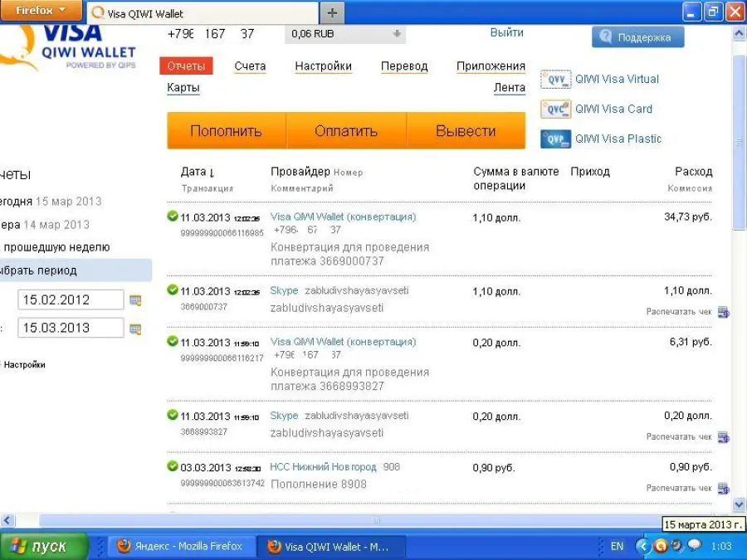Select Visa QIWI Wallet taskbar window
Screen dimensions: 747x560
coord(331,546)
